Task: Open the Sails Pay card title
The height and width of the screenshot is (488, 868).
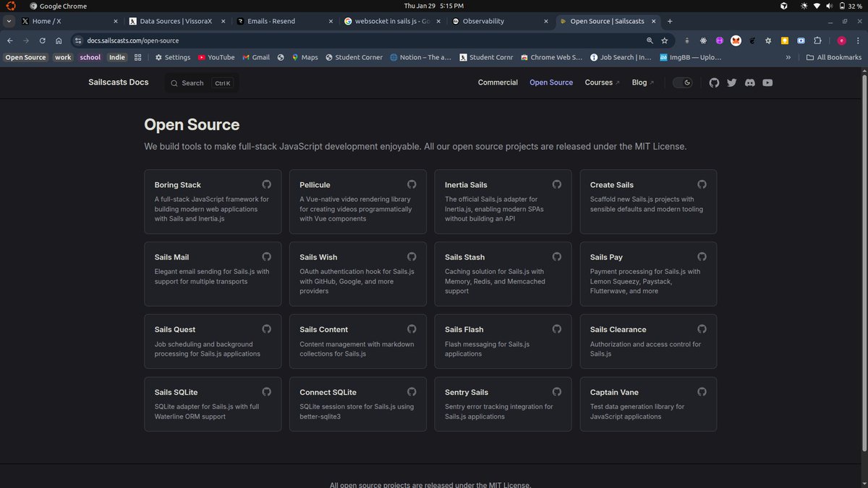Action: (x=606, y=257)
